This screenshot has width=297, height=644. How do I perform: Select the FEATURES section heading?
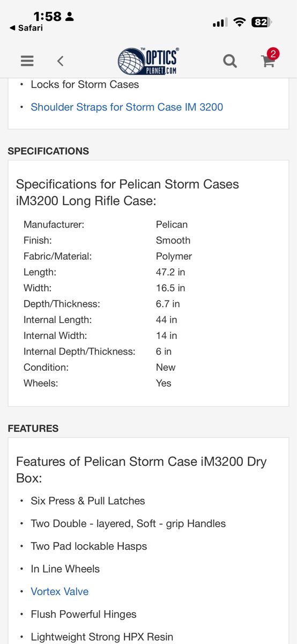pyautogui.click(x=33, y=428)
